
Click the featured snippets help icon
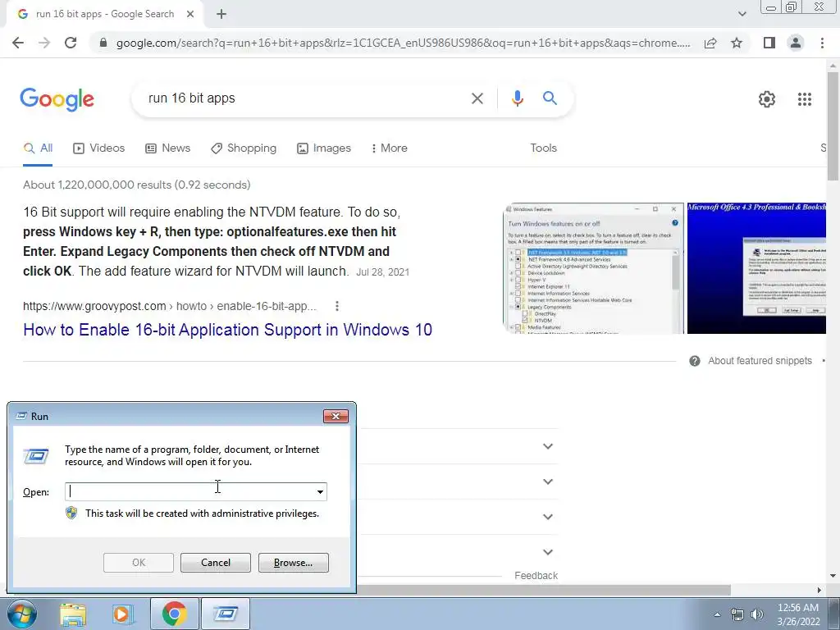coord(695,361)
